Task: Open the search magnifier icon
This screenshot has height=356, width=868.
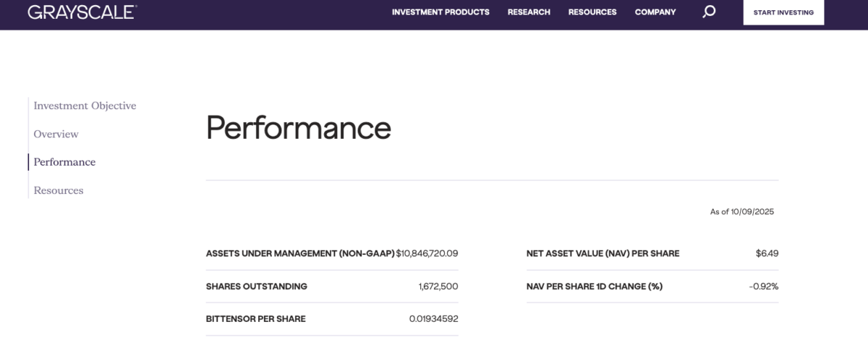Action: point(709,12)
